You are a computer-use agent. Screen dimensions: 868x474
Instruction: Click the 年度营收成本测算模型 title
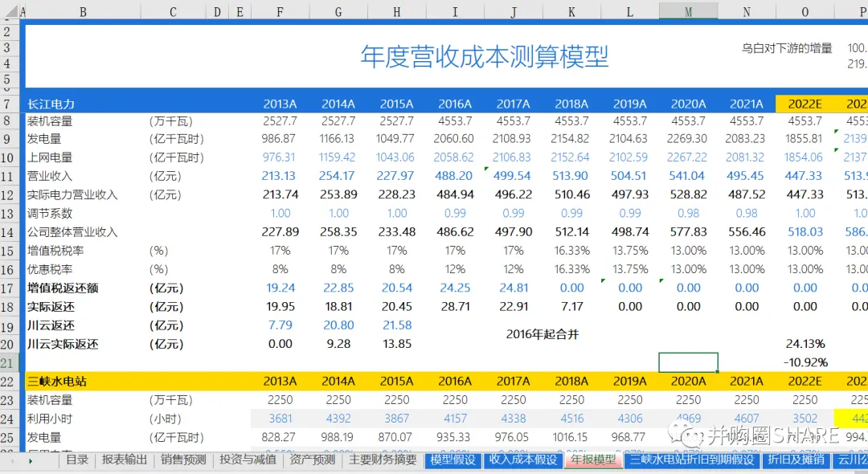click(485, 57)
